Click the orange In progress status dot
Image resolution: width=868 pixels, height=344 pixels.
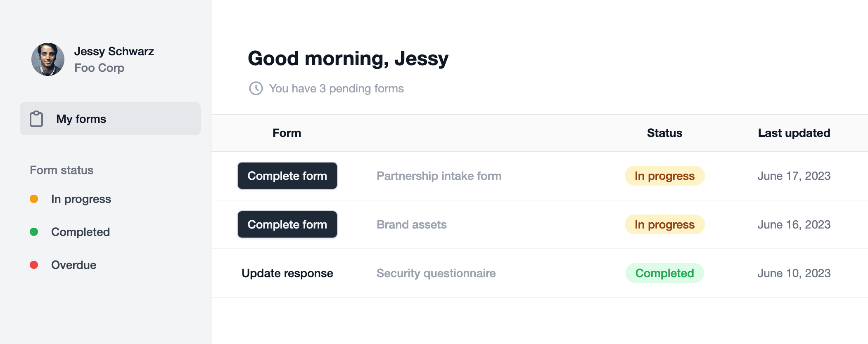pos(34,199)
